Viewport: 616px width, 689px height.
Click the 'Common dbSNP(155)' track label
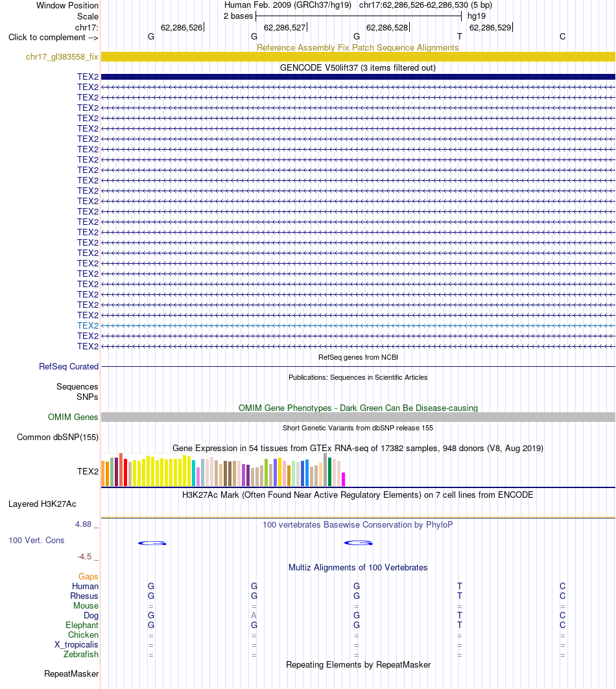click(58, 438)
